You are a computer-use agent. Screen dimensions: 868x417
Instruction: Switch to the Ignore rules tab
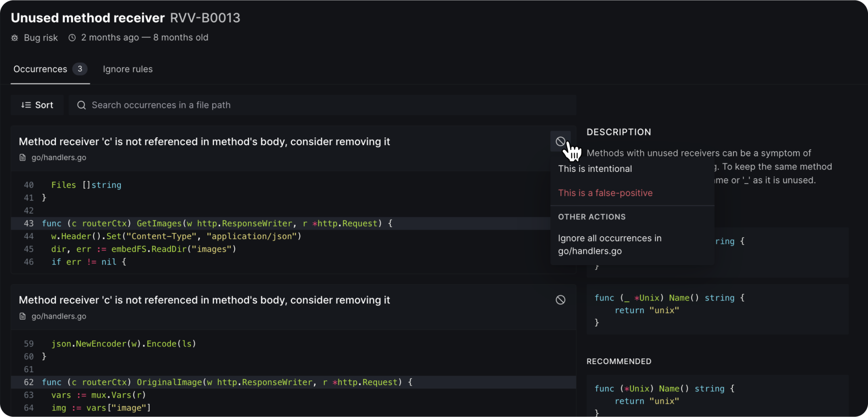tap(127, 69)
